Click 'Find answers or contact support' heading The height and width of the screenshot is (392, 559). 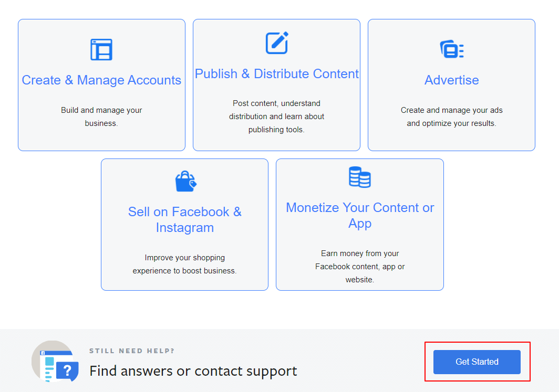(x=193, y=371)
